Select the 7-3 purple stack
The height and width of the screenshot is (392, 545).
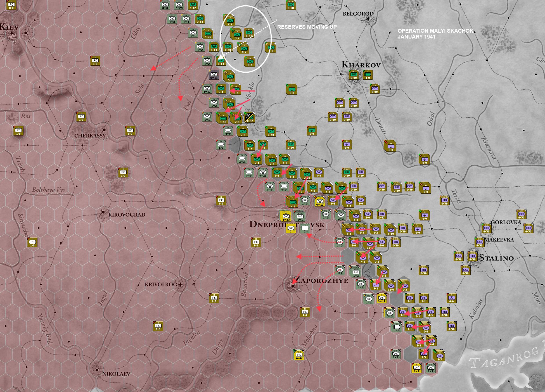pos(362,258)
